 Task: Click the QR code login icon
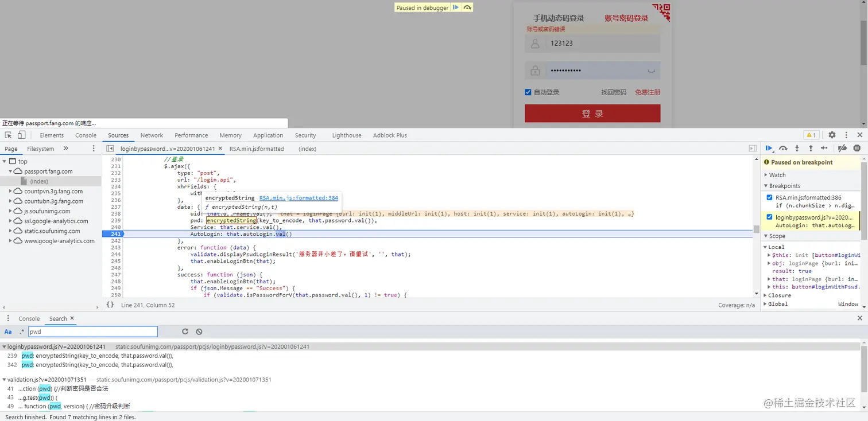click(x=661, y=11)
